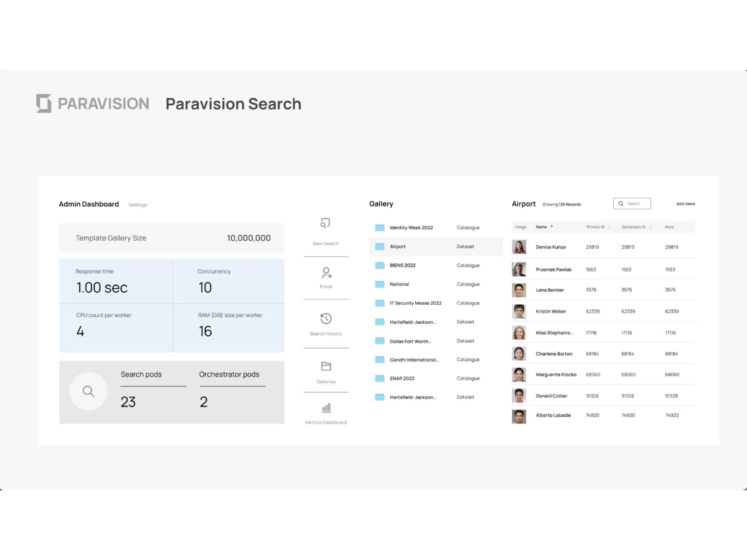Click the Template Gallery Size value 10,000,000
Screen dimensions: 747x560
pyautogui.click(x=249, y=238)
